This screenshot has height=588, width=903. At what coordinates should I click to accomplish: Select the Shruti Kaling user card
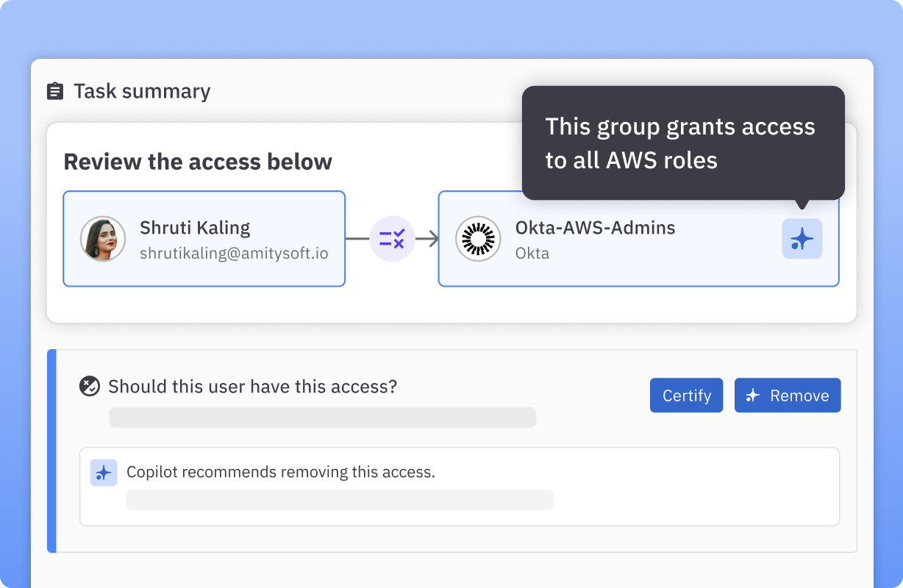pyautogui.click(x=204, y=238)
